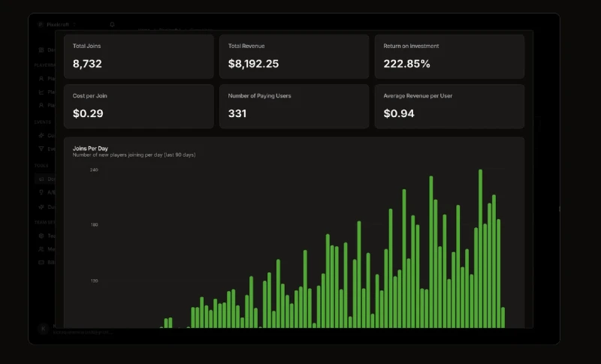Screen dimensions: 601x364
Task: Click the lightbulb A/B icon in sidebar
Action: point(41,193)
